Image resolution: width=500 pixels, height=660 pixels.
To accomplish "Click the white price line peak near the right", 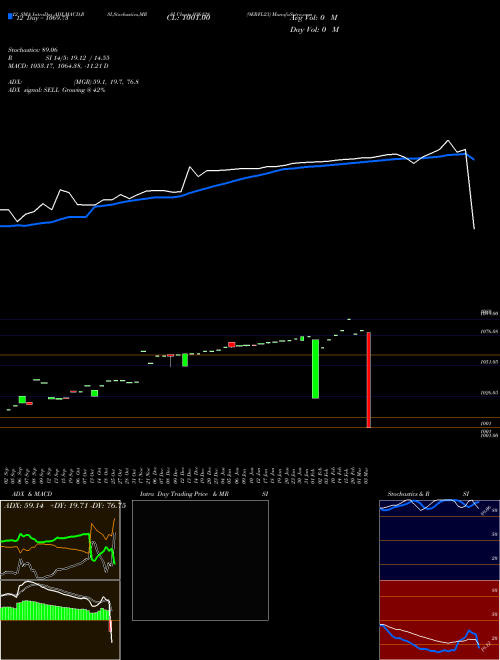I will (448, 141).
